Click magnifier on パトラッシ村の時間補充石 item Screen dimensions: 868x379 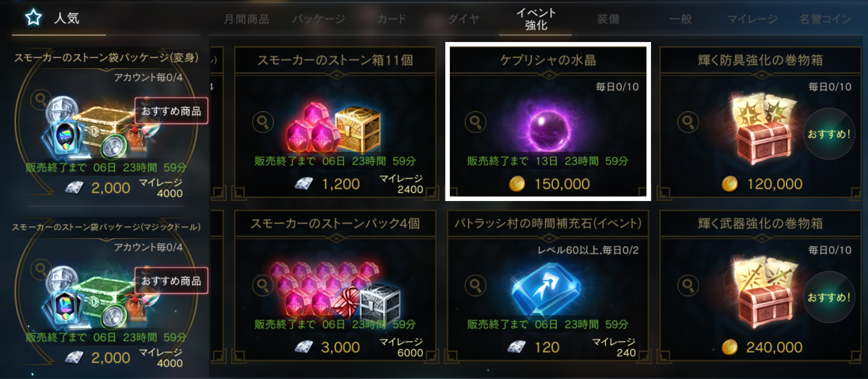[476, 285]
